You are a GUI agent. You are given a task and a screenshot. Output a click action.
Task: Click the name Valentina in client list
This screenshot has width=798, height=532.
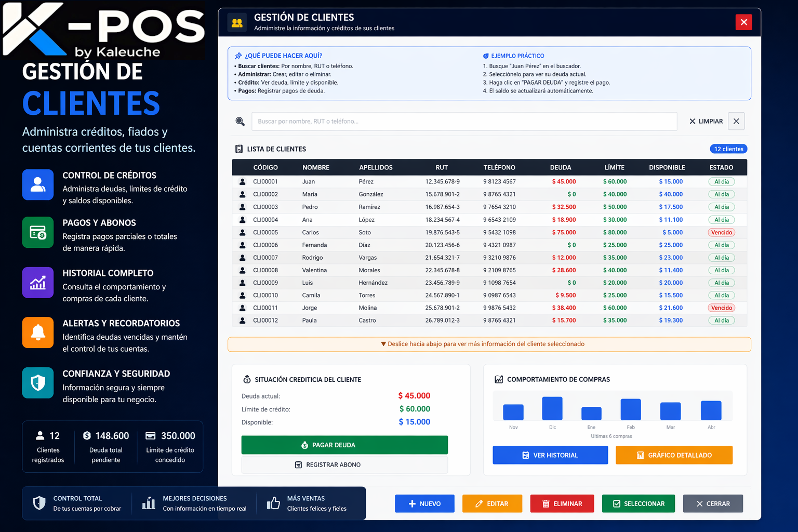point(314,270)
